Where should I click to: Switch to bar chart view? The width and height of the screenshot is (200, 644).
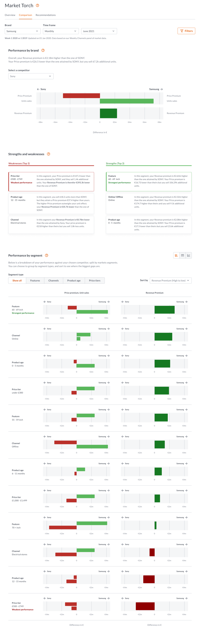click(176, 255)
